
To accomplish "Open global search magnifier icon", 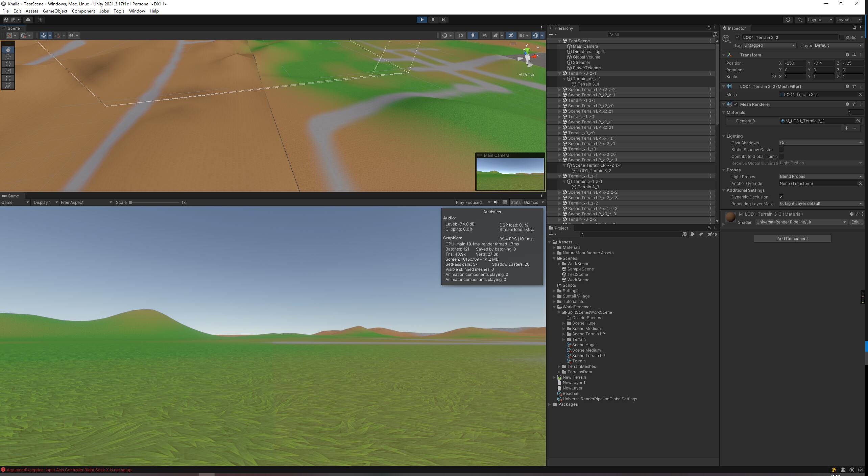I will pyautogui.click(x=800, y=20).
